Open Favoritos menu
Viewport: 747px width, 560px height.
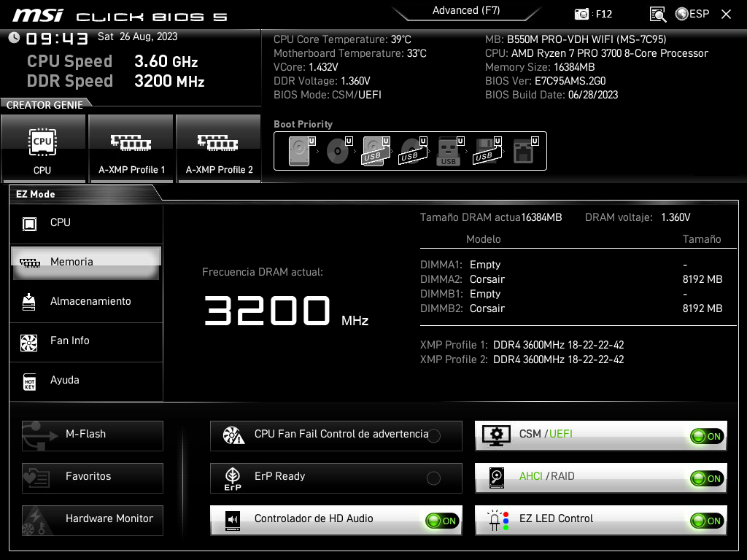tap(93, 478)
